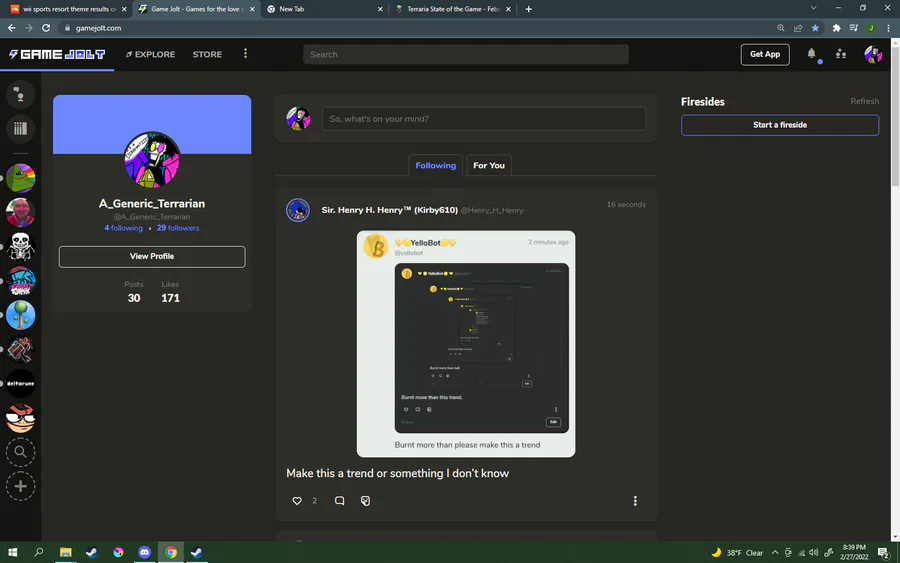Click the 'So, what's on your mind?' box
Viewport: 900px width, 563px height.
point(483,119)
